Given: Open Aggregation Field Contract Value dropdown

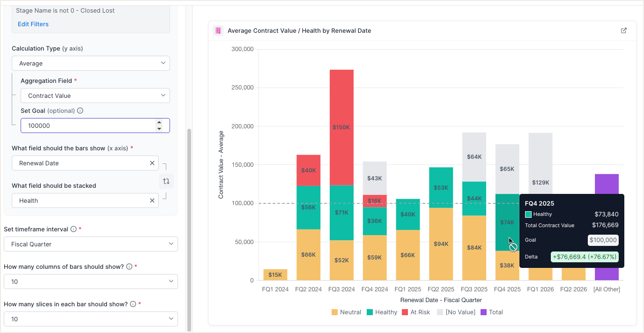Looking at the screenshot, I should click(95, 96).
